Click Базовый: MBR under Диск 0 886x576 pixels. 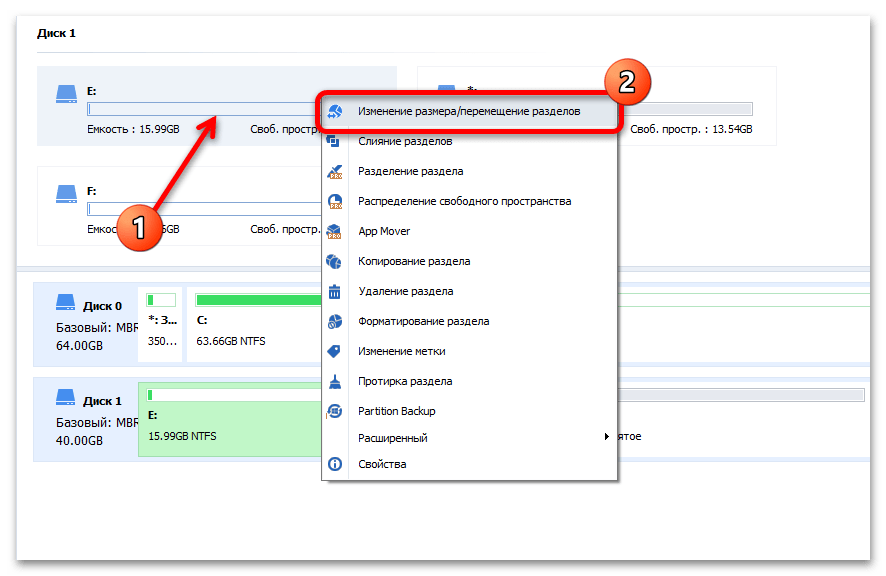pos(97,328)
